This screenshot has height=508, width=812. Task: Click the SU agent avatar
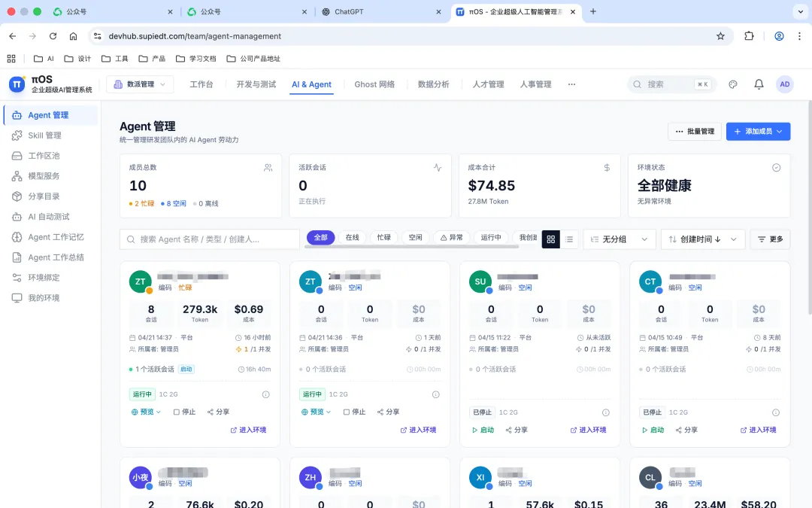click(x=480, y=281)
